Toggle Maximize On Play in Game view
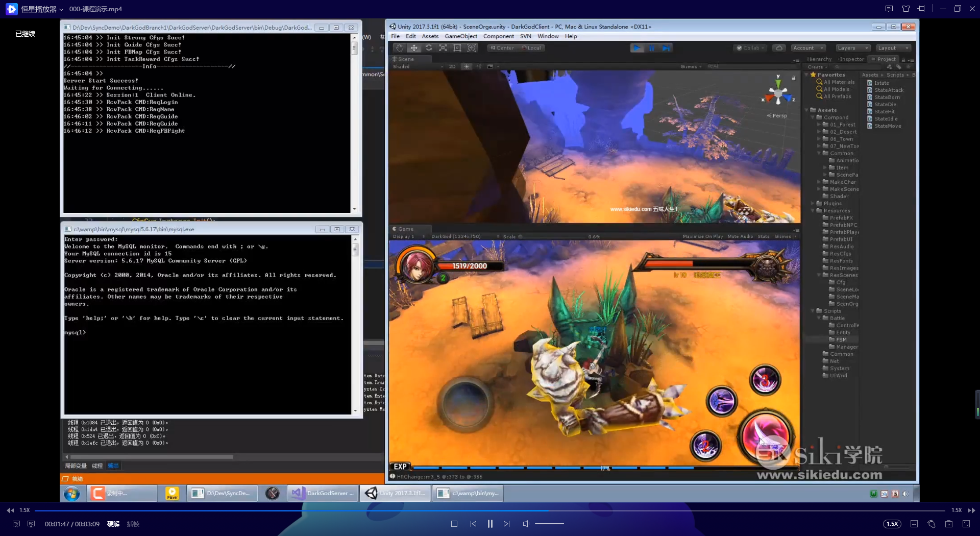 click(x=703, y=236)
